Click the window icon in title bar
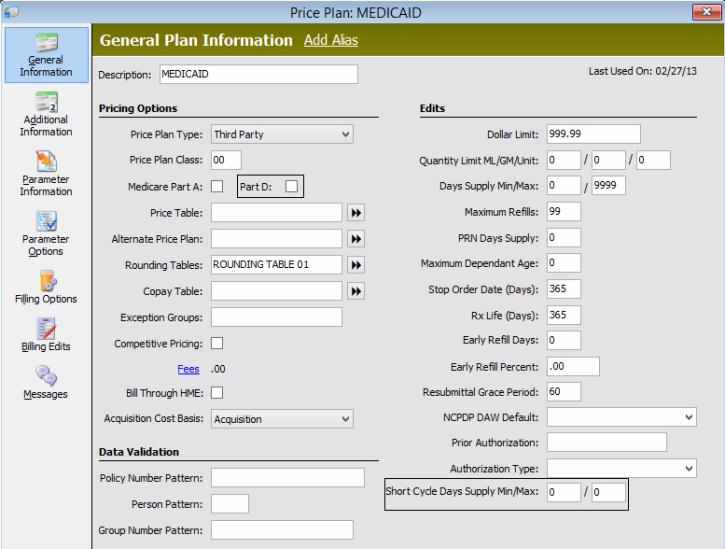The image size is (725, 549). [11, 12]
